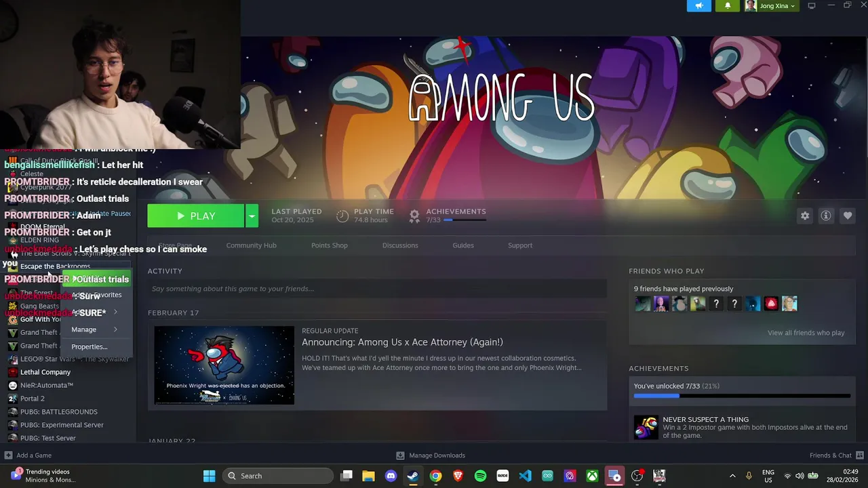This screenshot has width=868, height=488.
Task: Open the ACHIEVEMENTS stat in header
Action: click(448, 216)
